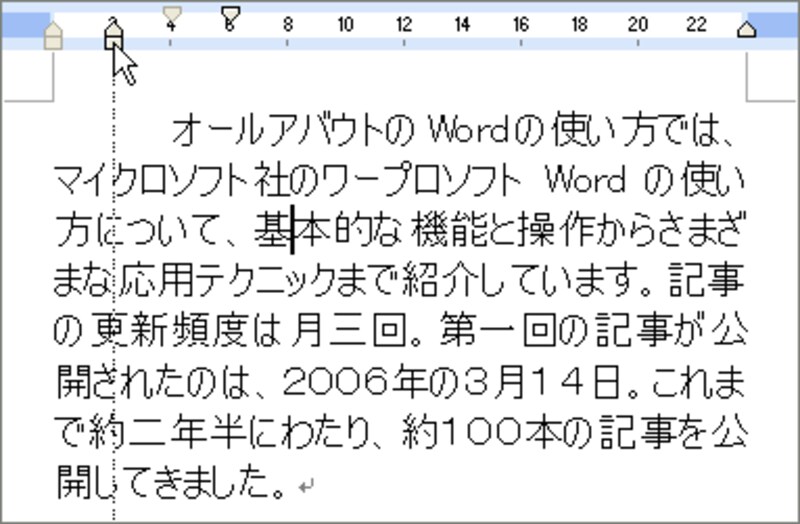The height and width of the screenshot is (524, 800).
Task: Click the 18 mark on the ruler
Action: click(579, 24)
